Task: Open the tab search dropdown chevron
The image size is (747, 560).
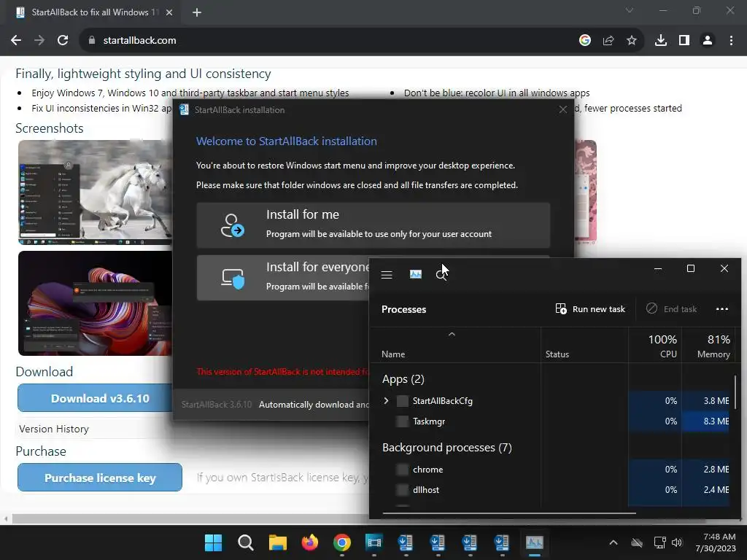Action: pyautogui.click(x=630, y=10)
